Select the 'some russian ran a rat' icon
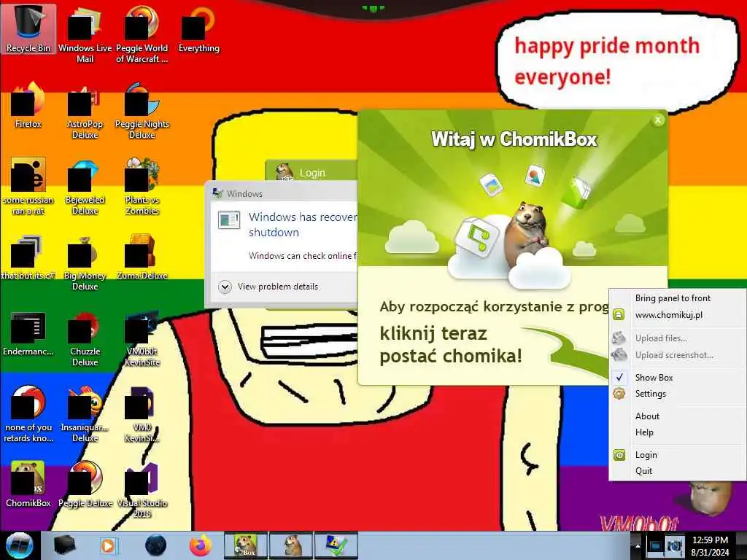 28,186
